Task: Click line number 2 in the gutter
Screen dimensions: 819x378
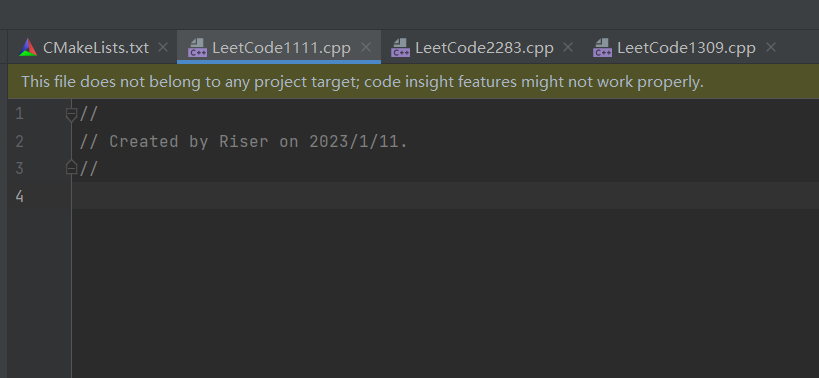Action: 19,141
